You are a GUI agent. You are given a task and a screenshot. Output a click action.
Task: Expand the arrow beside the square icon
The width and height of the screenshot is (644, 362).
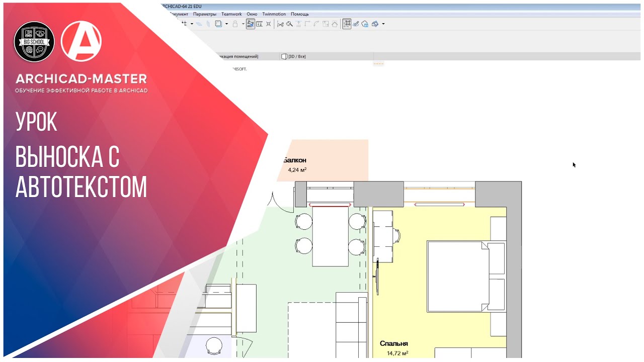226,24
